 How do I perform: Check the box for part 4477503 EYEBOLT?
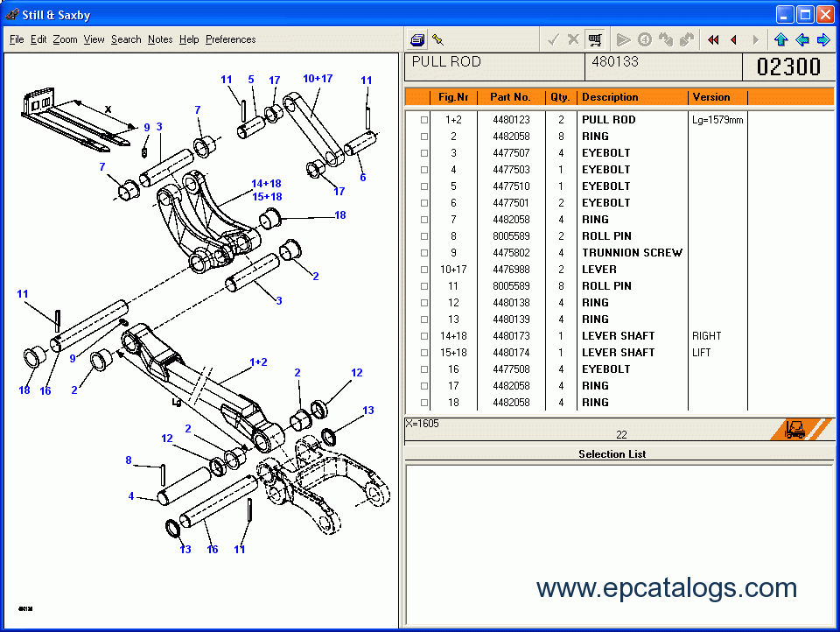click(424, 170)
